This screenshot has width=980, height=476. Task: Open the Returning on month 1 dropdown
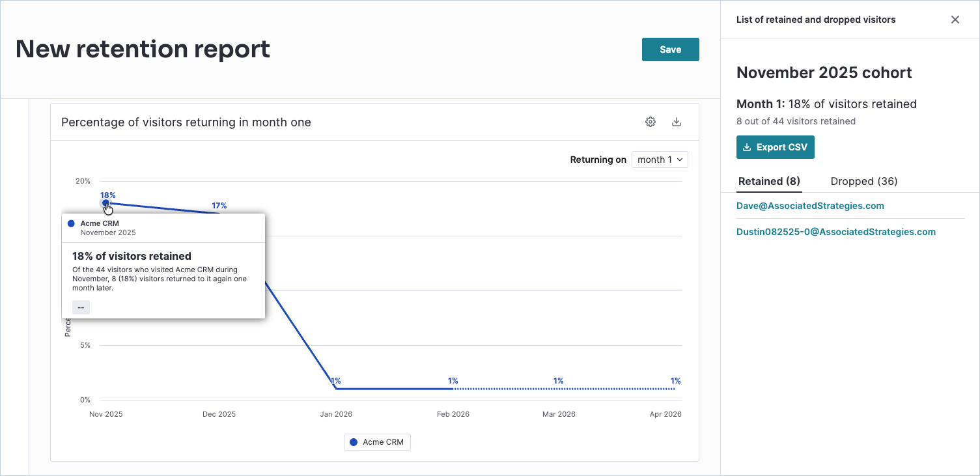click(660, 160)
